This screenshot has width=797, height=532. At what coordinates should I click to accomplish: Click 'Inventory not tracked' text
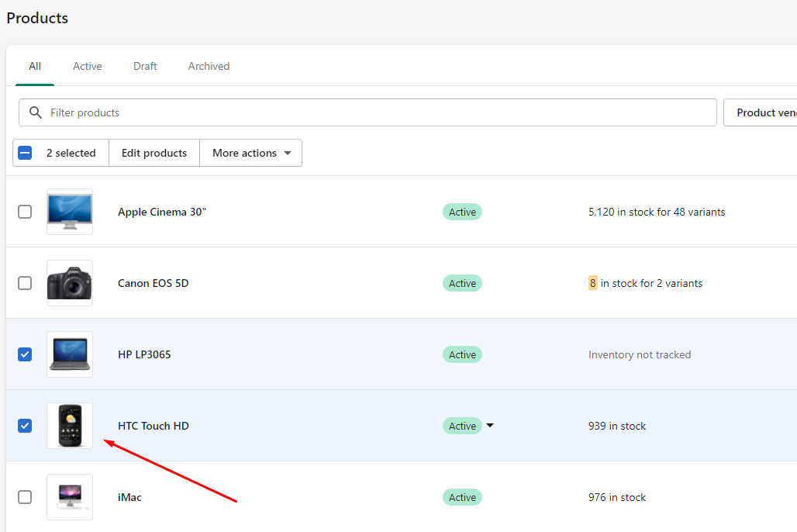tap(640, 354)
